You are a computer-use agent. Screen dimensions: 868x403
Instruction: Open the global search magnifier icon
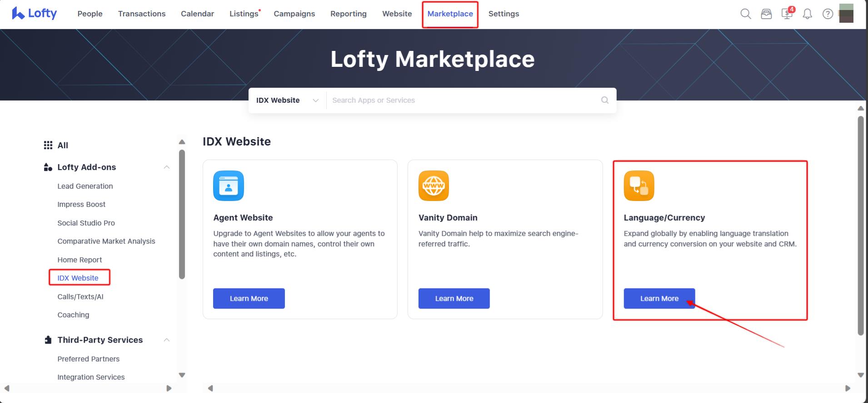(x=746, y=14)
